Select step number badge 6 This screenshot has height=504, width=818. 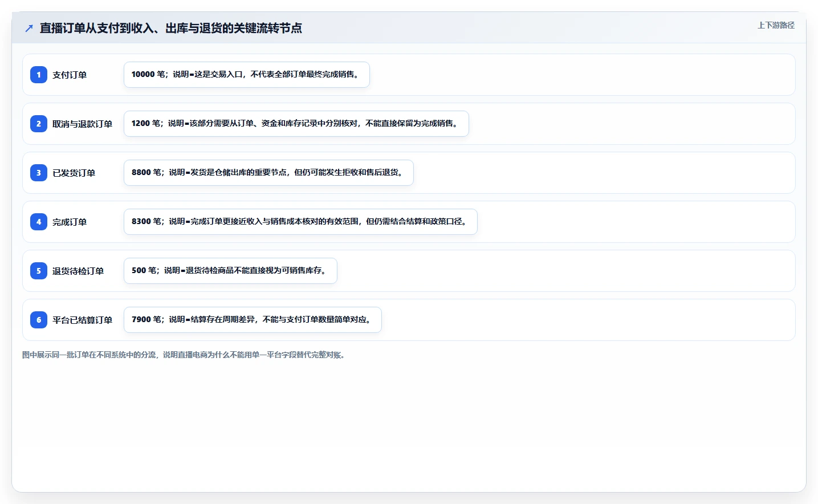pyautogui.click(x=39, y=320)
